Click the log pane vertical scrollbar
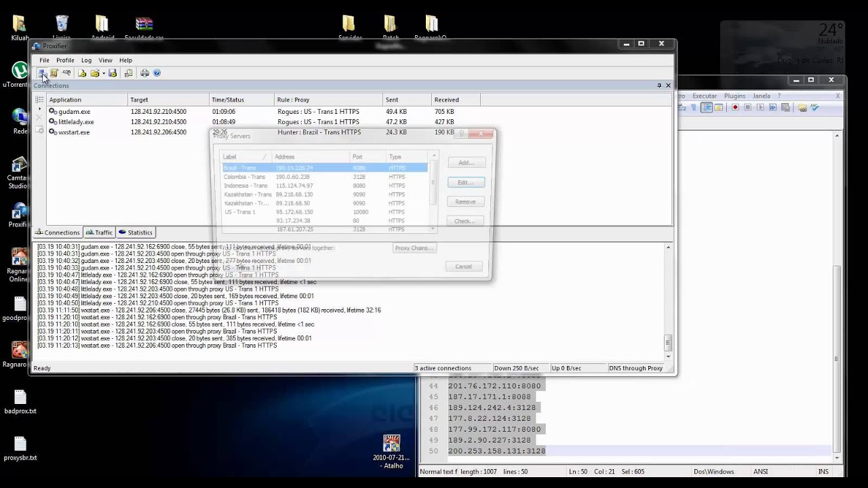The height and width of the screenshot is (488, 868). (x=668, y=302)
